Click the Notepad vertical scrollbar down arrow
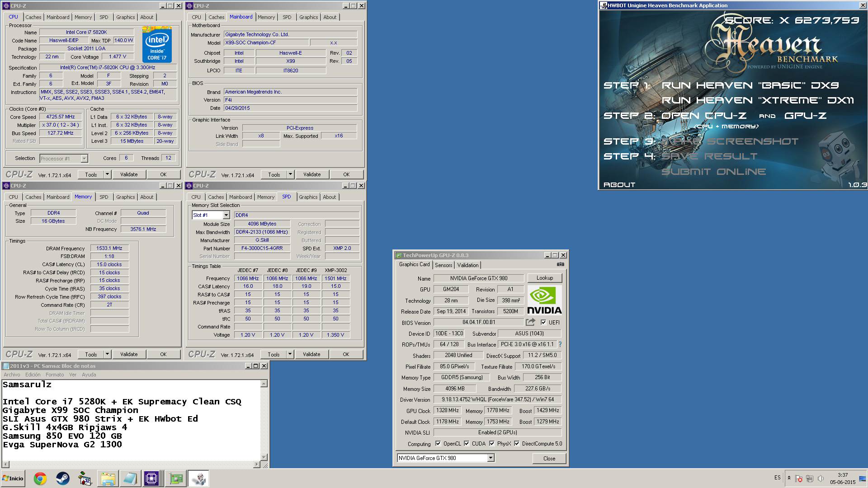Screen dimensions: 868x488 [264, 457]
